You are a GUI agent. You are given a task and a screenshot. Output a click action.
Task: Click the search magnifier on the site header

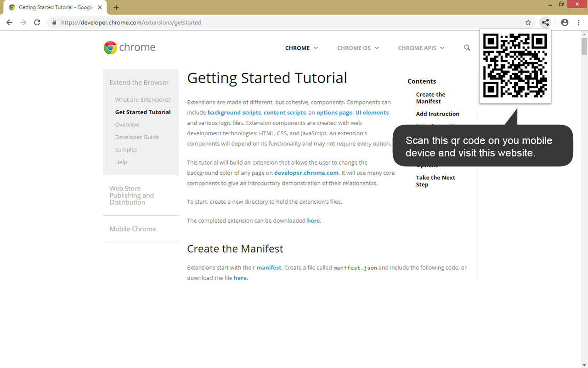coord(467,47)
